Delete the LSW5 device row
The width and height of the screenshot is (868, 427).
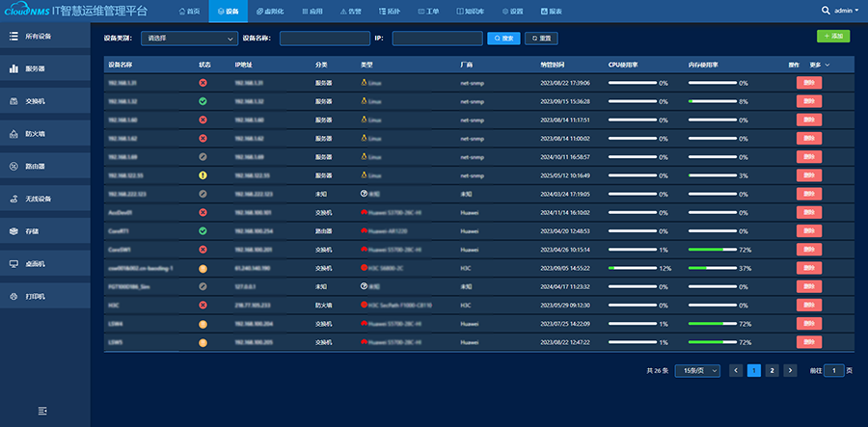pyautogui.click(x=809, y=342)
